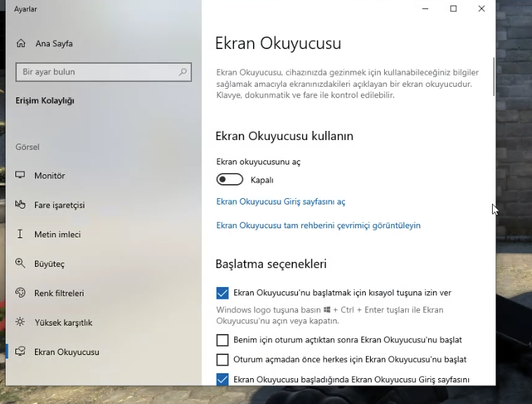The image size is (532, 404).
Task: Click the 'Görsel' section label
Action: pos(27,147)
